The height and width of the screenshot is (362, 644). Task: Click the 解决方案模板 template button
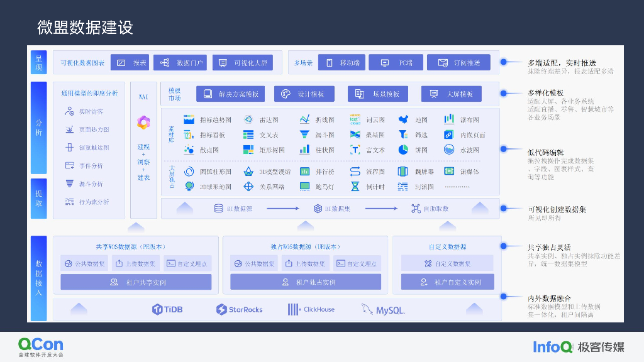tap(230, 94)
